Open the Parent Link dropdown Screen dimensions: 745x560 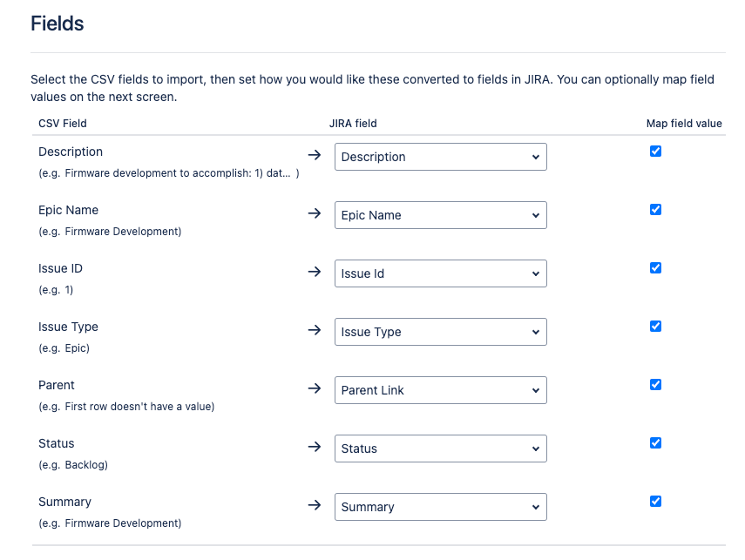pyautogui.click(x=440, y=390)
